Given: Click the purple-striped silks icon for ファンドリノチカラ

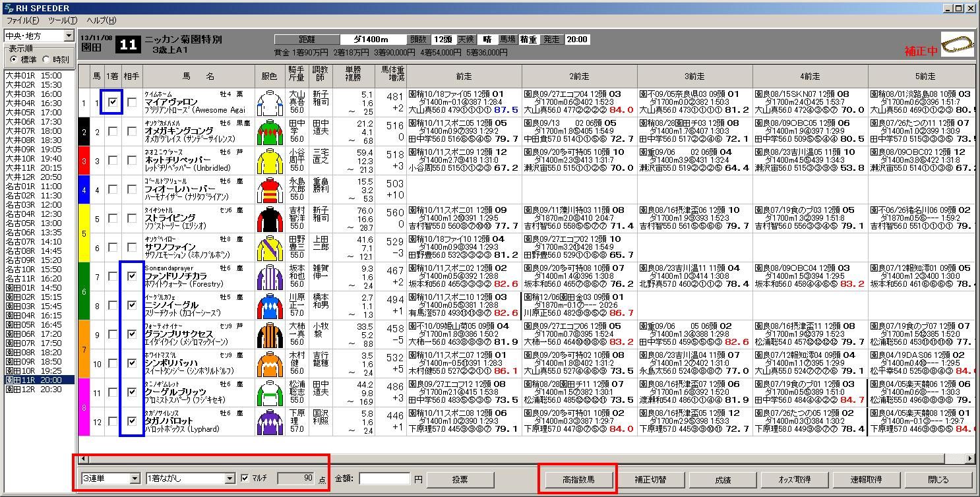Looking at the screenshot, I should [270, 277].
